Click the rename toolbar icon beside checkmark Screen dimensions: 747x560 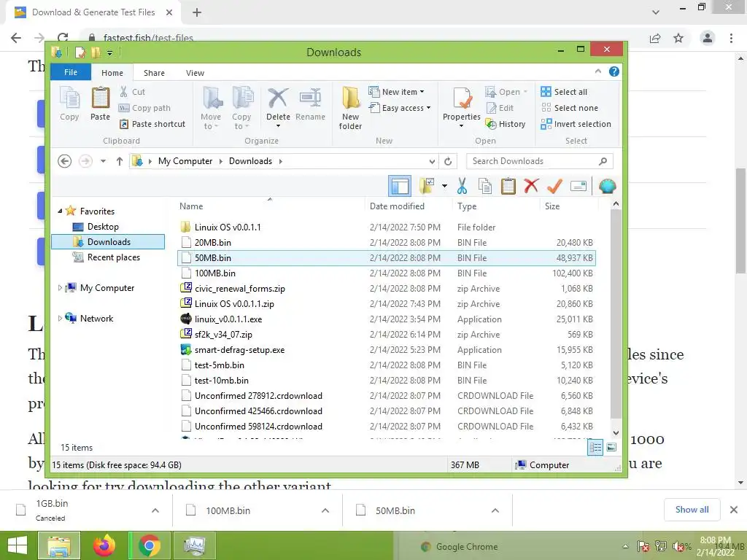click(x=578, y=186)
